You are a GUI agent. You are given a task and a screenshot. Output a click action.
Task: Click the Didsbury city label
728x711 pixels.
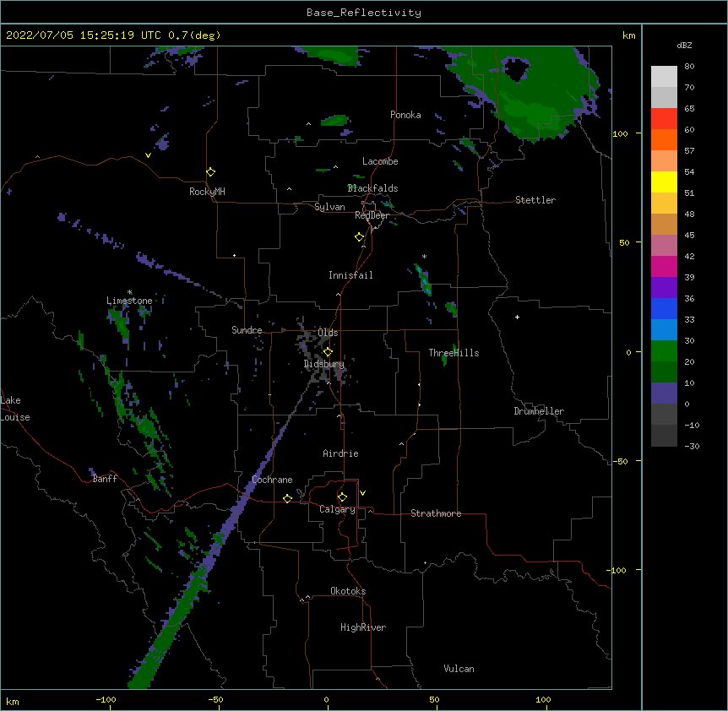(324, 364)
